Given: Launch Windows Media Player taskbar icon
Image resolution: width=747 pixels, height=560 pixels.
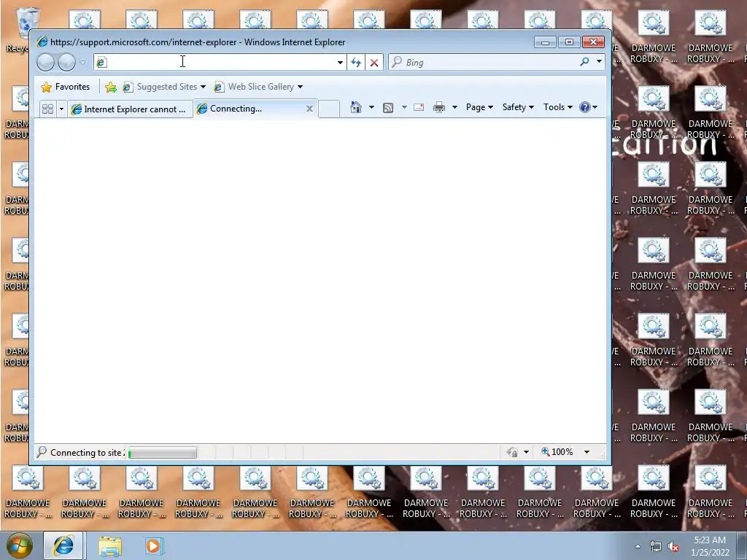Looking at the screenshot, I should click(153, 546).
